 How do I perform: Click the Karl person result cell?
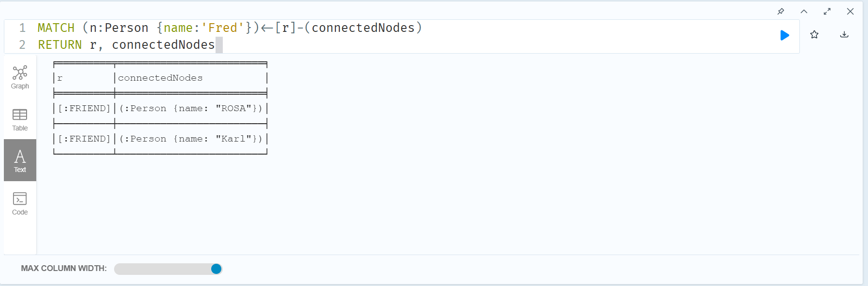pyautogui.click(x=191, y=139)
